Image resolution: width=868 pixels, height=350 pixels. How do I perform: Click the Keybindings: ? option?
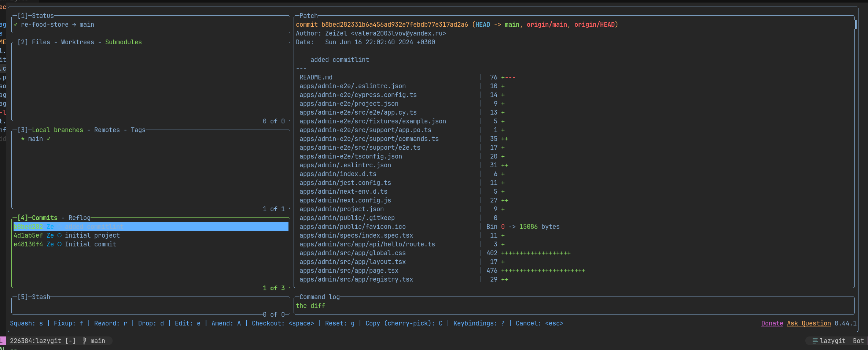click(x=479, y=323)
